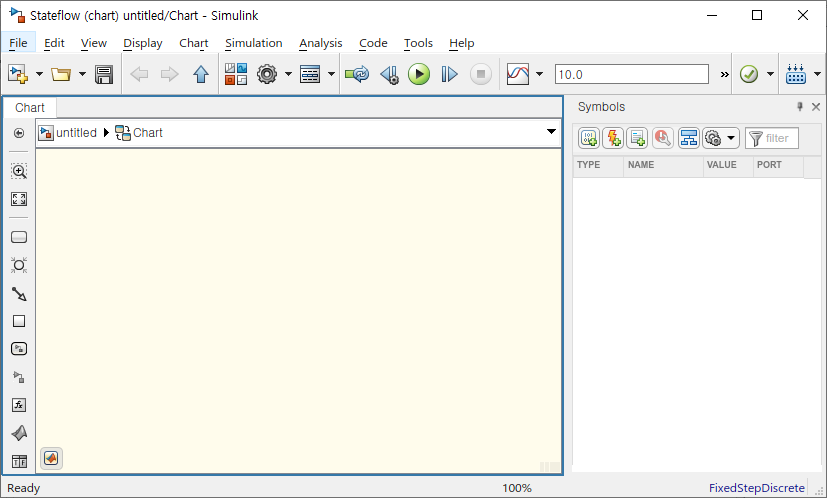This screenshot has height=498, width=827.
Task: Expand the breadcrumb path dropdown arrow
Action: click(551, 131)
